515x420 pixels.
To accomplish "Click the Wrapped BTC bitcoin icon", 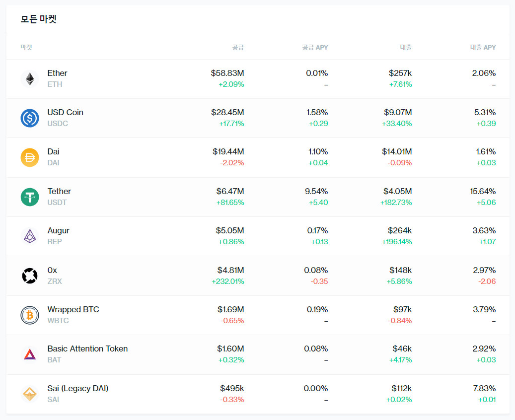I will 30,315.
